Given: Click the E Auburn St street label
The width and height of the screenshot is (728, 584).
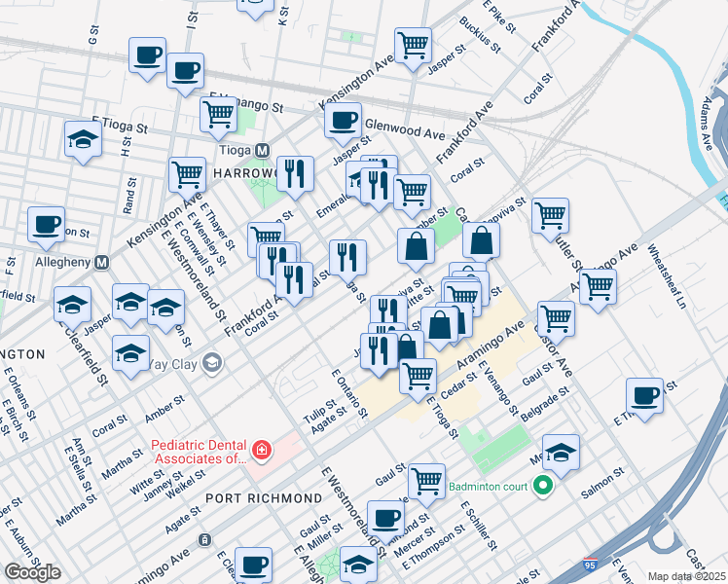Looking at the screenshot, I should pos(23,543).
